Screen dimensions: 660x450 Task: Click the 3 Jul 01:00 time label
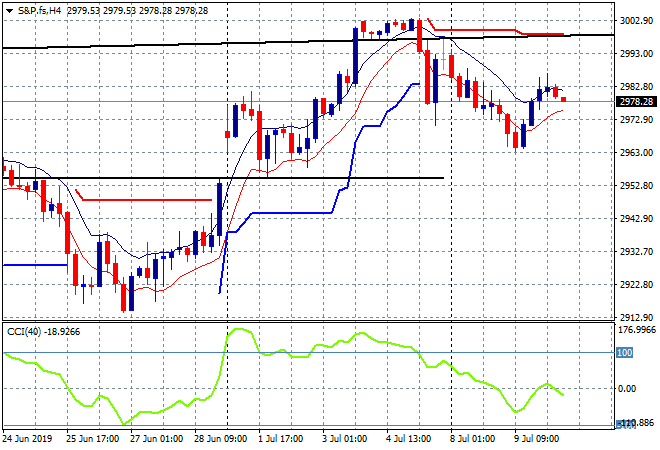tap(345, 439)
